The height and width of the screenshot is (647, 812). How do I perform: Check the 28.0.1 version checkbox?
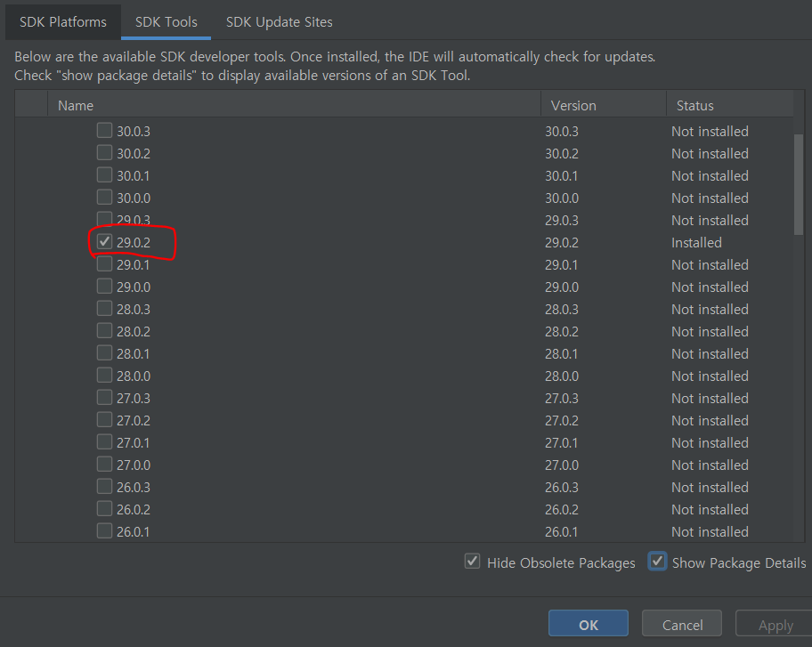pos(104,353)
